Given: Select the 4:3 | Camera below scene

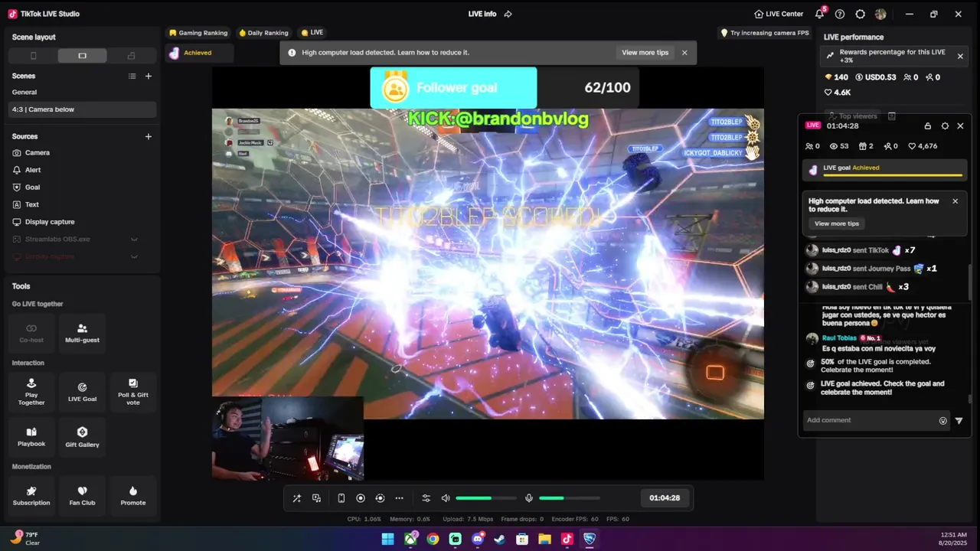Looking at the screenshot, I should tap(82, 109).
